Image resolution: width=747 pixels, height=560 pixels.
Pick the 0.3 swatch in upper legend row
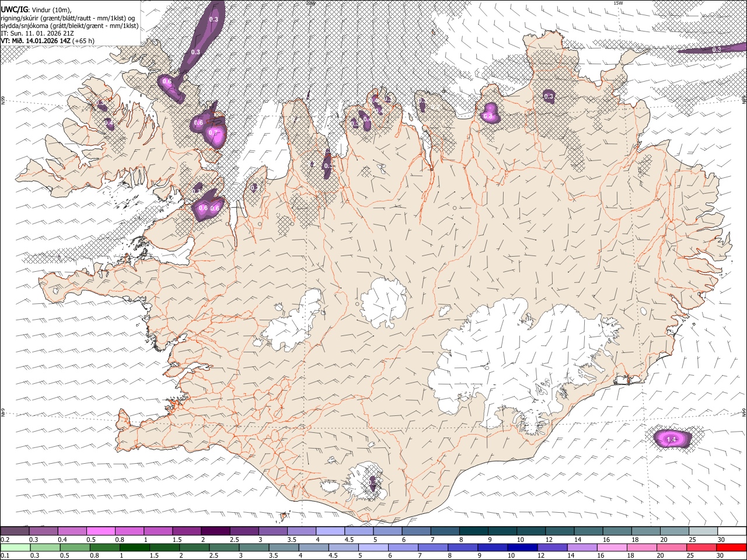pos(43,531)
